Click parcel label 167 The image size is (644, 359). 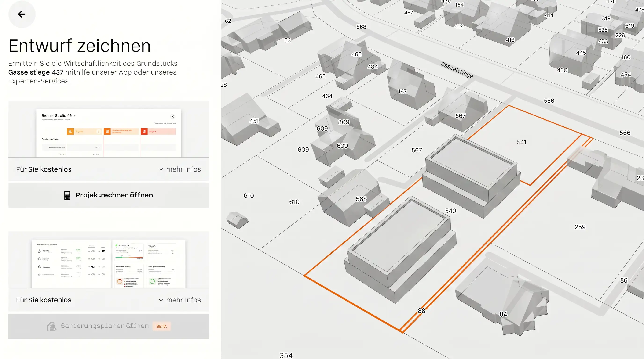click(x=402, y=92)
